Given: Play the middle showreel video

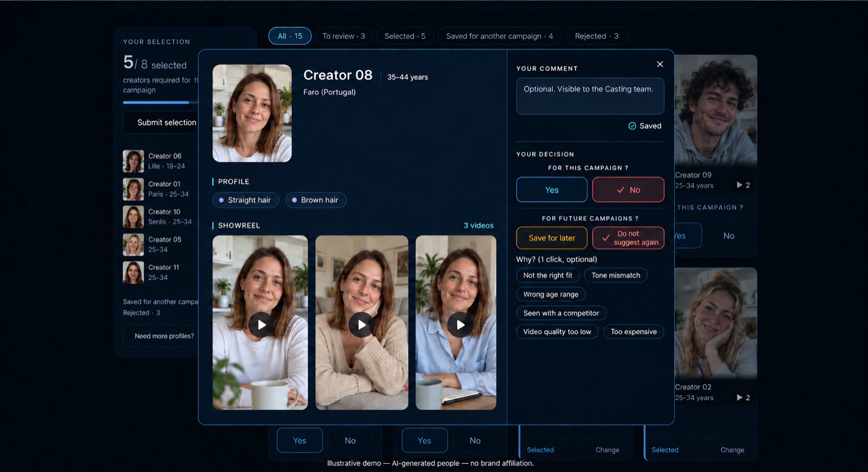Looking at the screenshot, I should click(361, 324).
